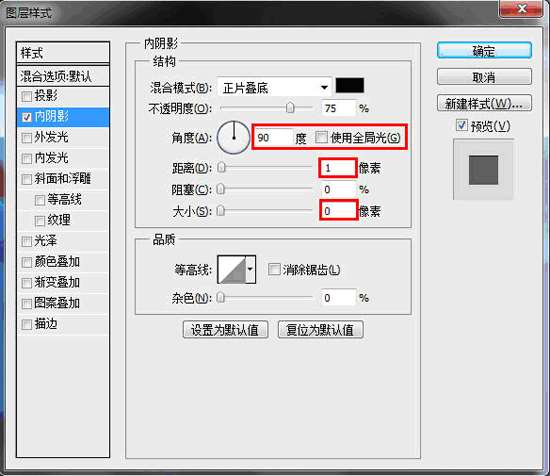Enable the 消除锯齿 anti-alias checkbox
The width and height of the screenshot is (550, 476).
tap(274, 269)
